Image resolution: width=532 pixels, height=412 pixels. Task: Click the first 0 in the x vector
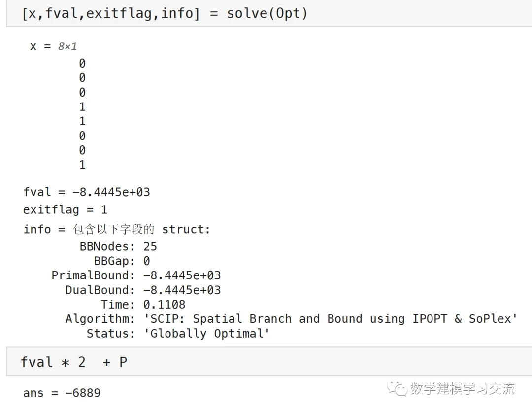click(x=82, y=63)
